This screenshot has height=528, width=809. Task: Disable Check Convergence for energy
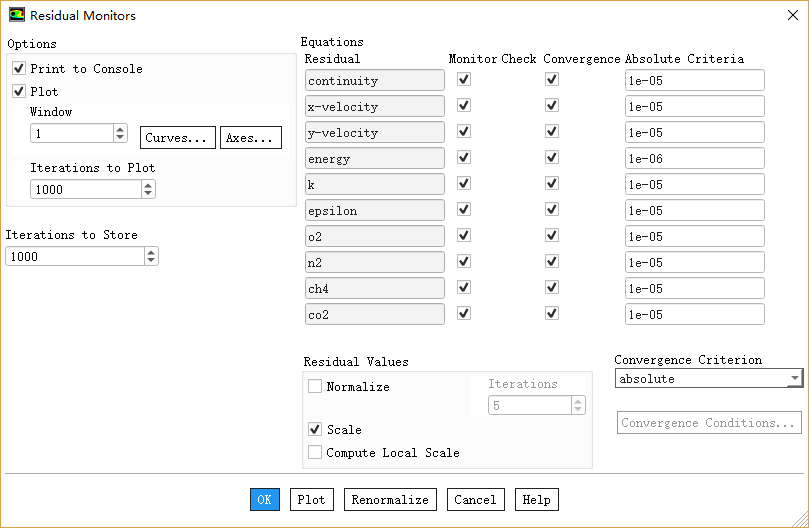coord(552,158)
